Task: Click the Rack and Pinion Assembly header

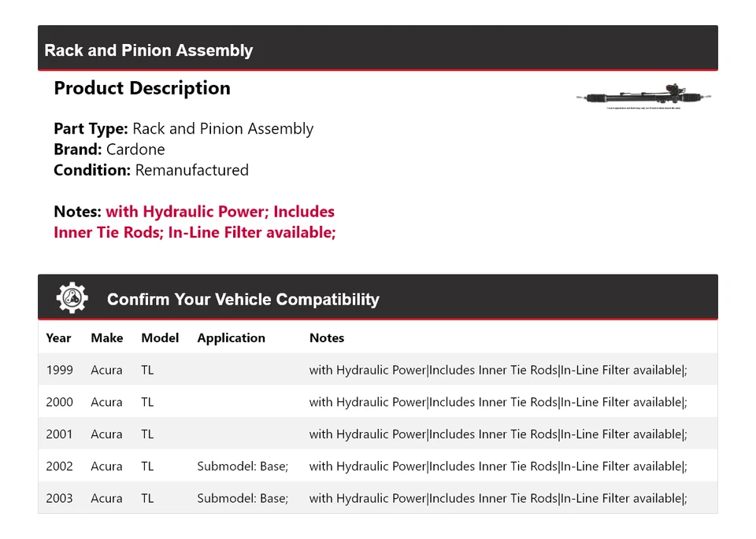Action: [149, 50]
